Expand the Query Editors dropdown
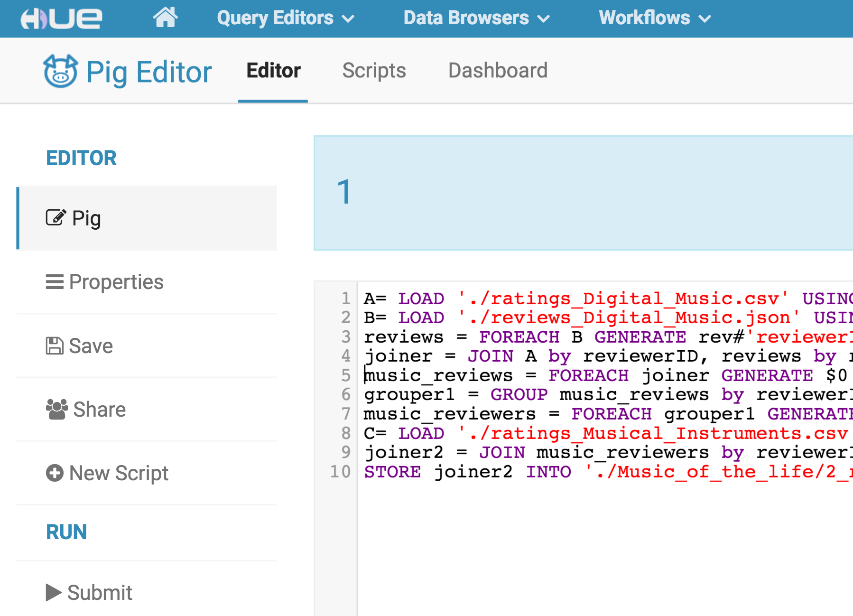 [x=286, y=18]
